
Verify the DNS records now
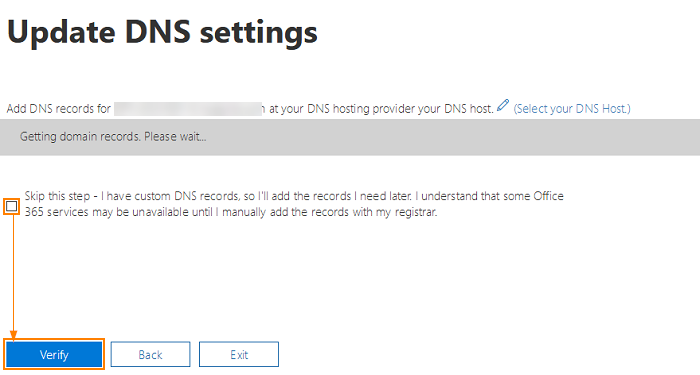54,354
